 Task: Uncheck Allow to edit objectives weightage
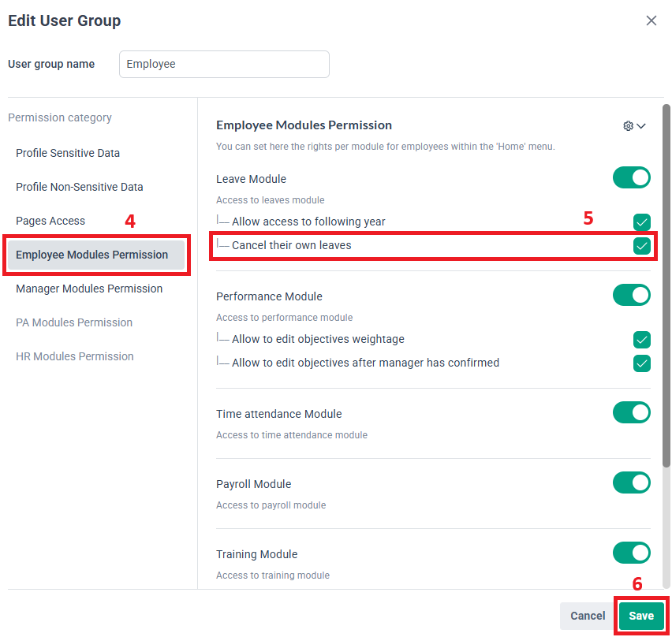tap(641, 340)
